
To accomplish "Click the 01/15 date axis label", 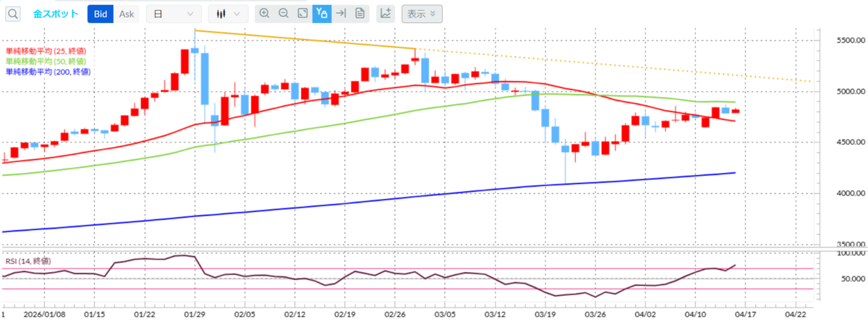I will tap(94, 315).
